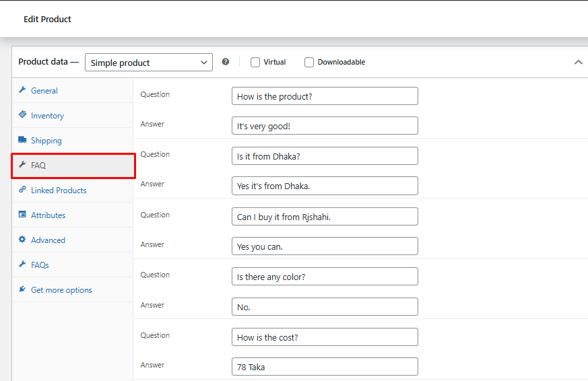Enable the Virtual checkbox
Image resolution: width=588 pixels, height=381 pixels.
(255, 63)
